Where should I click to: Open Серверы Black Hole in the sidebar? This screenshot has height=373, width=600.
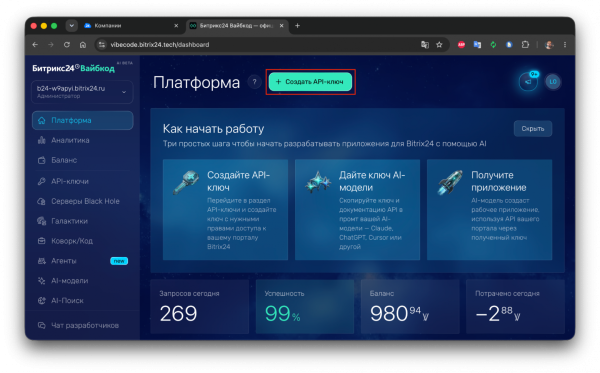[83, 201]
